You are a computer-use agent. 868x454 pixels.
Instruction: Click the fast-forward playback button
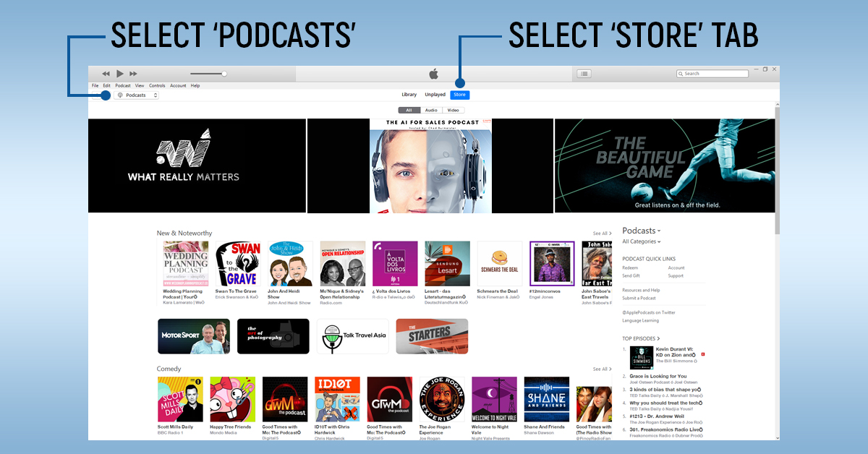(133, 74)
